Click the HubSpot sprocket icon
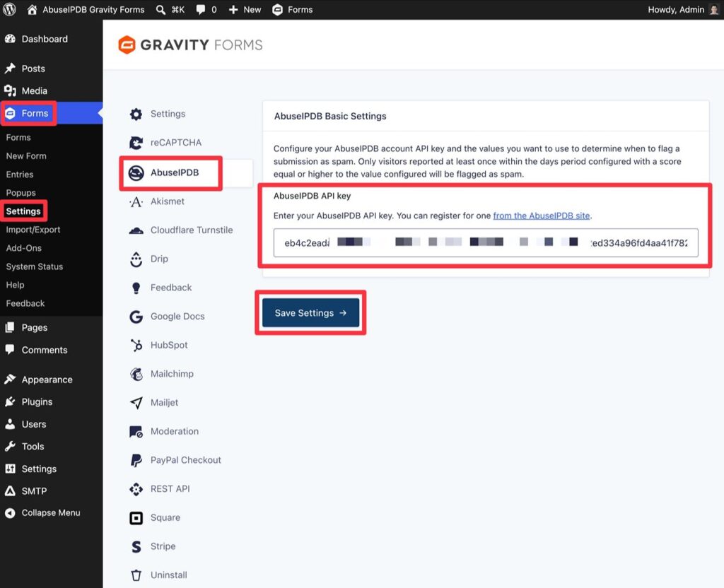 coord(136,345)
